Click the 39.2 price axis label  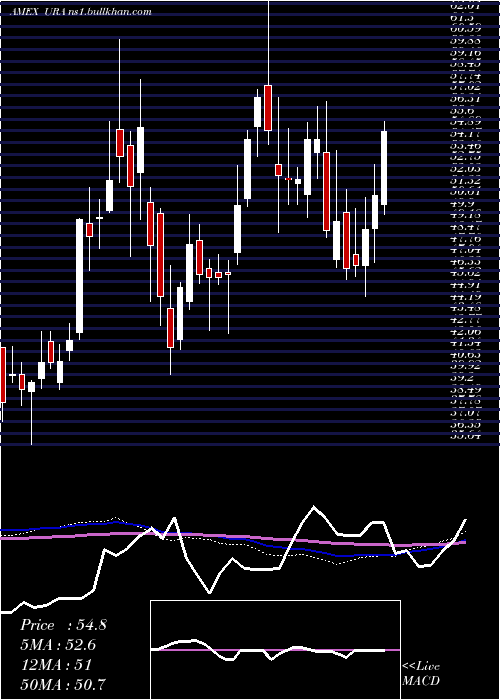tap(463, 378)
